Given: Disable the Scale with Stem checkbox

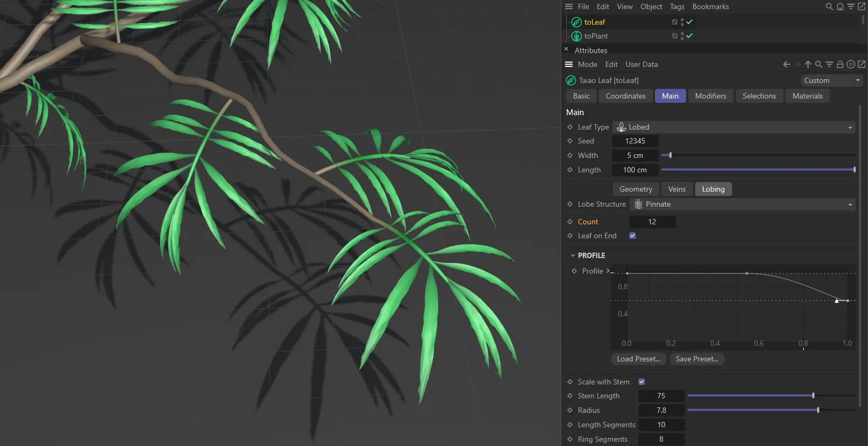Looking at the screenshot, I should point(642,382).
